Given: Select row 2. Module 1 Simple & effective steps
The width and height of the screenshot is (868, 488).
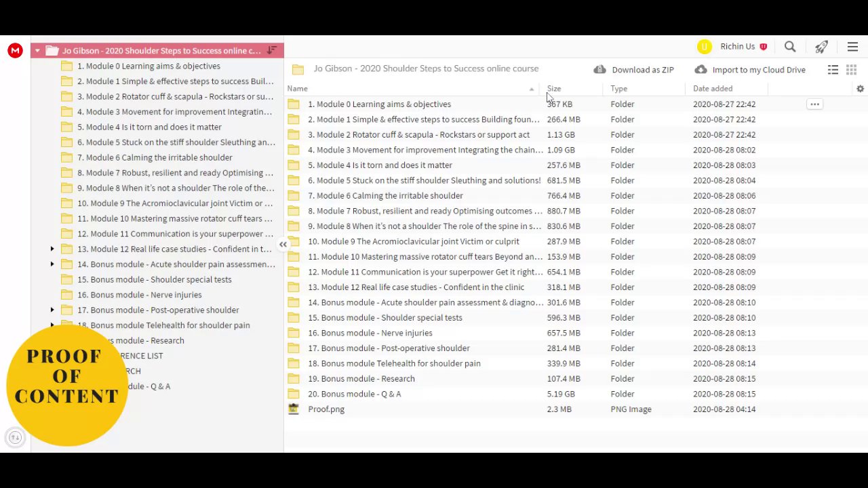Looking at the screenshot, I should click(x=575, y=119).
